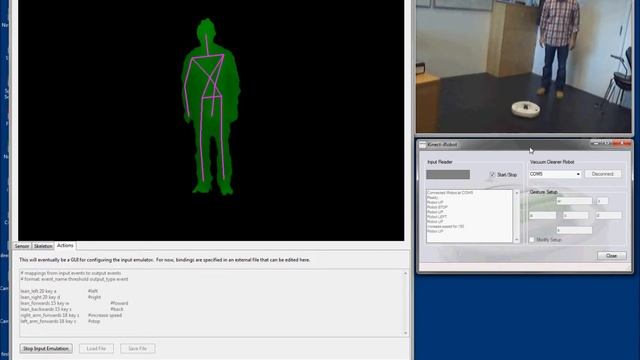Viewport: 640px width, 360px height.
Task: Enable the Modify Setup checkbox
Action: pyautogui.click(x=532, y=240)
